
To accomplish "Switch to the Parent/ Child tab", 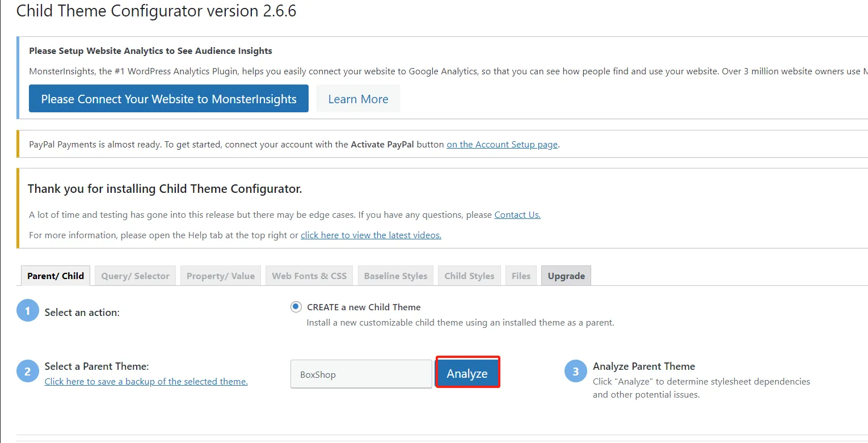I will coord(56,276).
